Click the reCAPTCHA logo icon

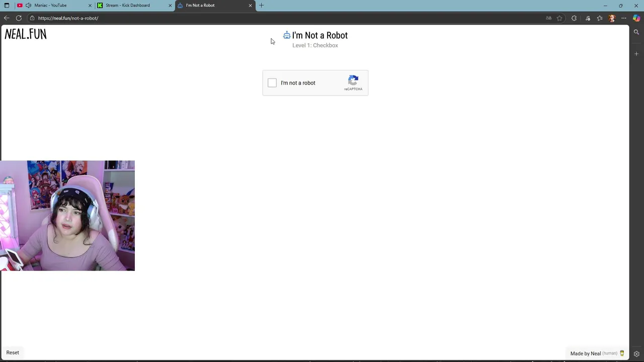pos(353,80)
